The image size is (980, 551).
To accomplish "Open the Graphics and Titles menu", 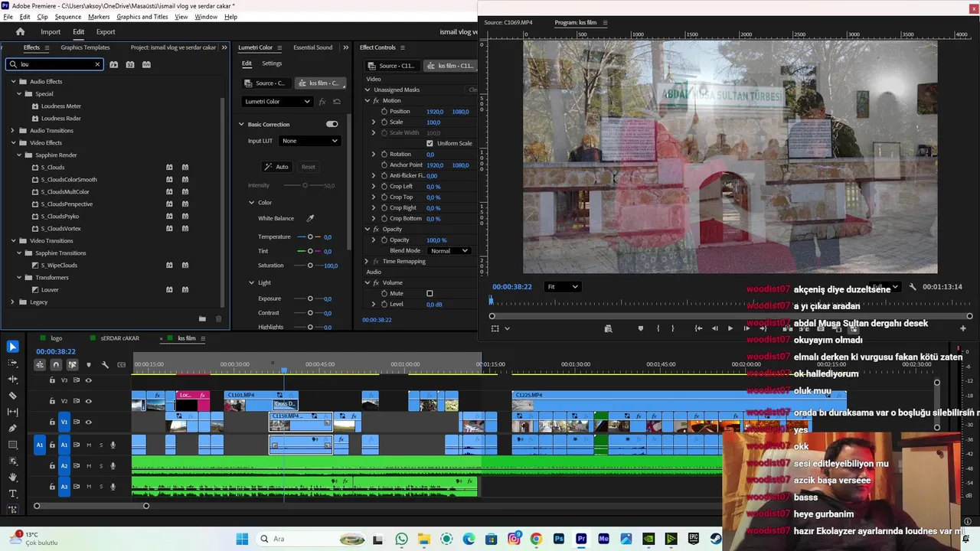I will click(x=142, y=17).
